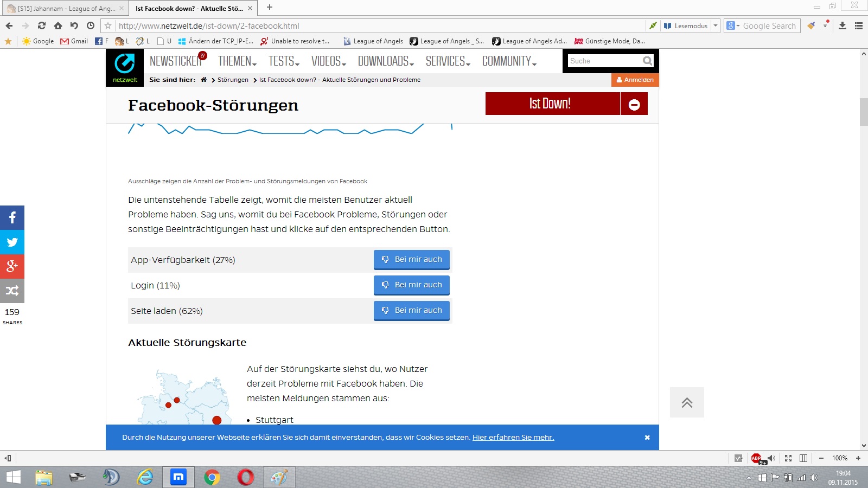Click the browser home button
This screenshot has height=488, width=868.
click(x=58, y=25)
